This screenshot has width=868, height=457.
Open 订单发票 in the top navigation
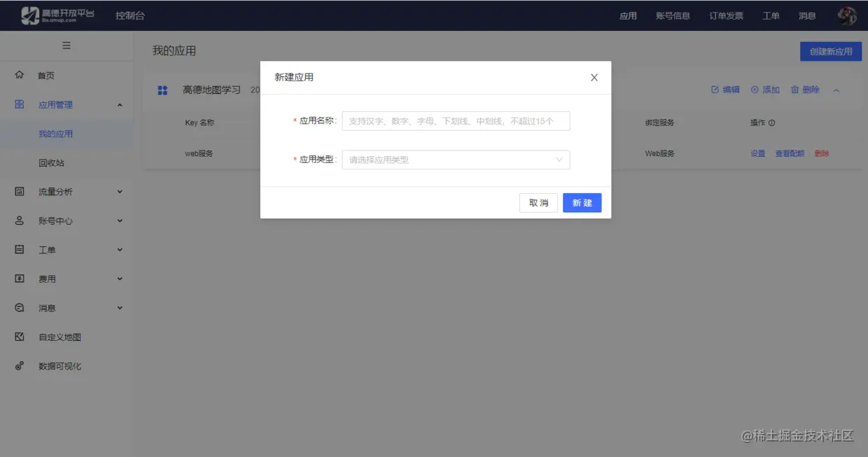pos(726,15)
